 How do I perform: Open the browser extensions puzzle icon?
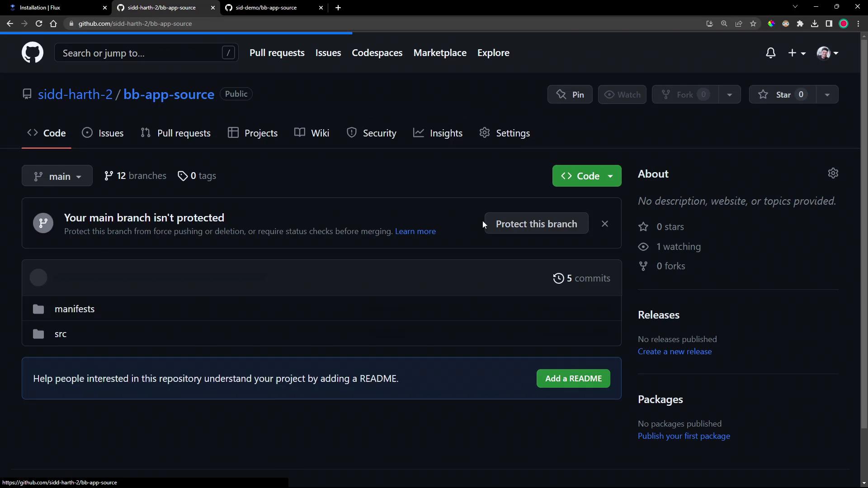point(800,23)
